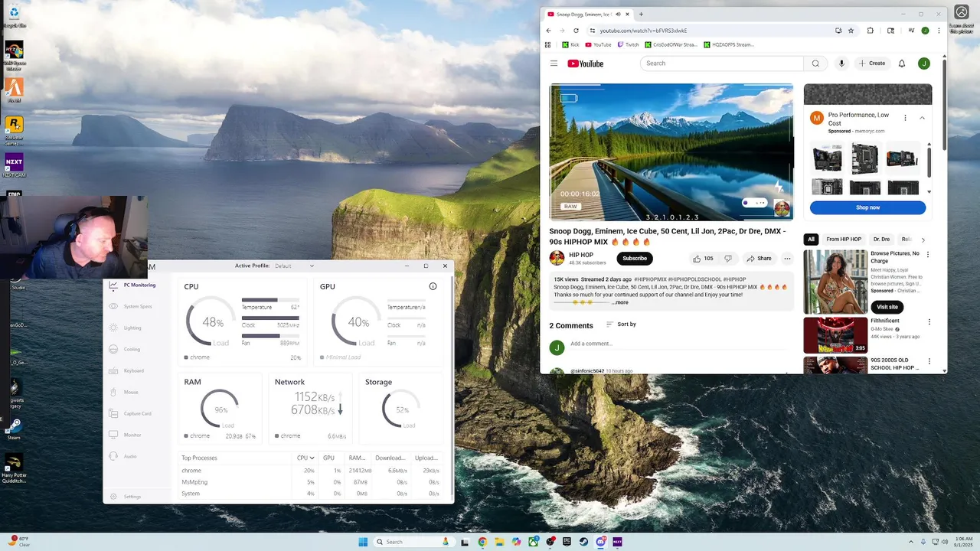
Task: Click the YouTube search magnifier button
Action: pos(815,64)
